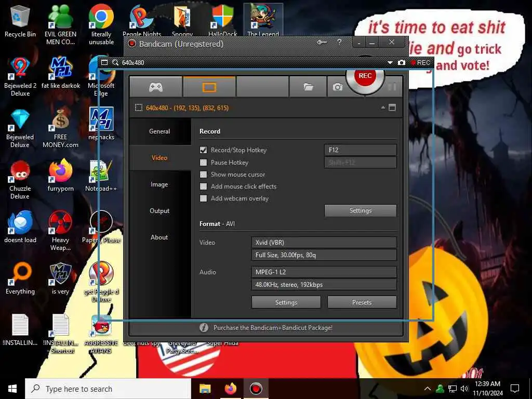The width and height of the screenshot is (532, 399).
Task: Select the Game Recording mode gamepad icon
Action: coord(156,87)
